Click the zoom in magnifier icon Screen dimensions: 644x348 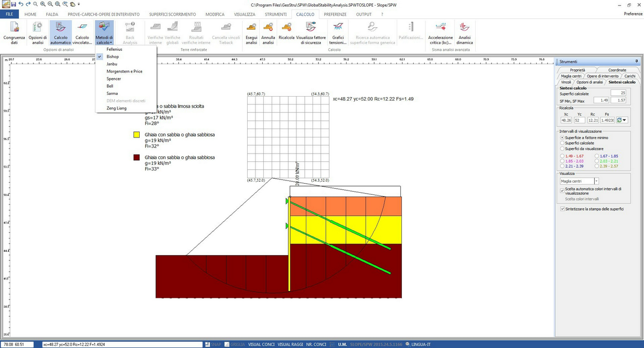(42, 4)
